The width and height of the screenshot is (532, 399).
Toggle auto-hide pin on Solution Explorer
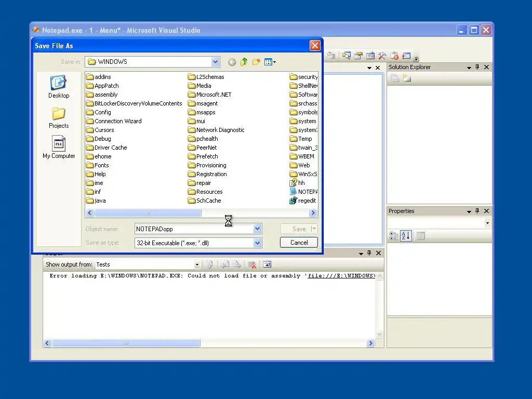477,67
